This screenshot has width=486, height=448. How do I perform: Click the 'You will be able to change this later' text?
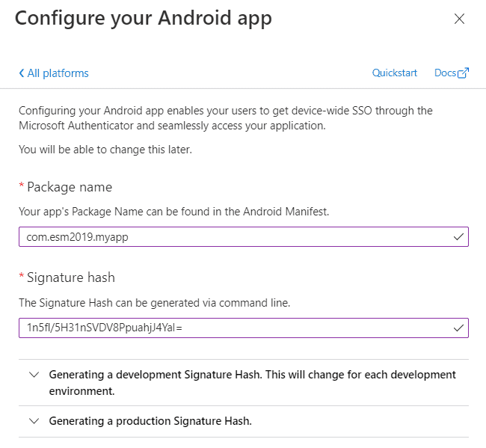tap(105, 150)
